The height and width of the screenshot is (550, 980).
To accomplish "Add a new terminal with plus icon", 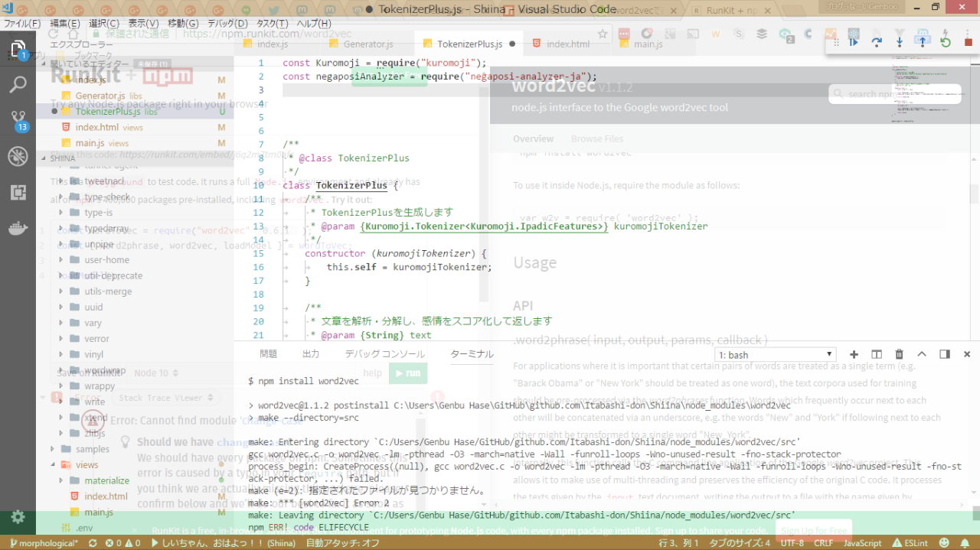I will pyautogui.click(x=854, y=354).
